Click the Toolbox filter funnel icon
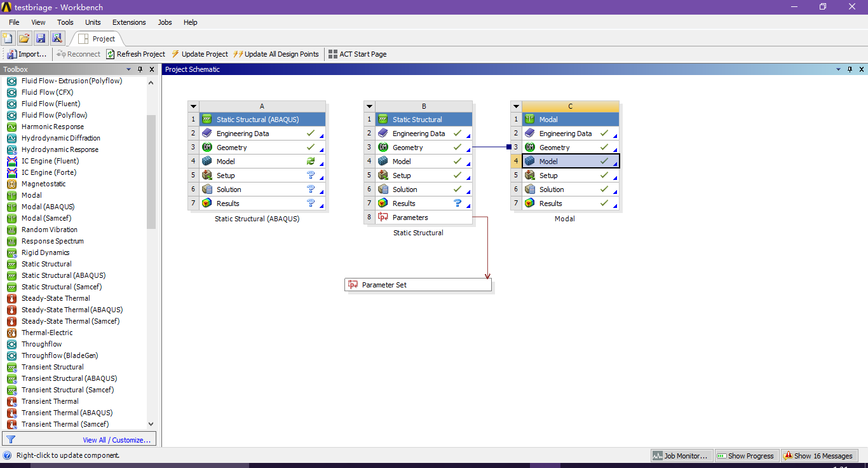The image size is (868, 468). (11, 439)
